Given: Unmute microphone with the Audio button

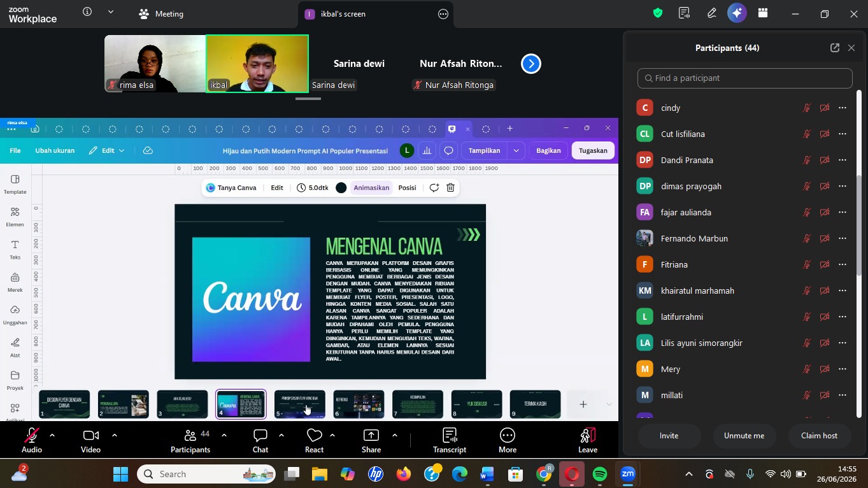Looking at the screenshot, I should pyautogui.click(x=31, y=441).
